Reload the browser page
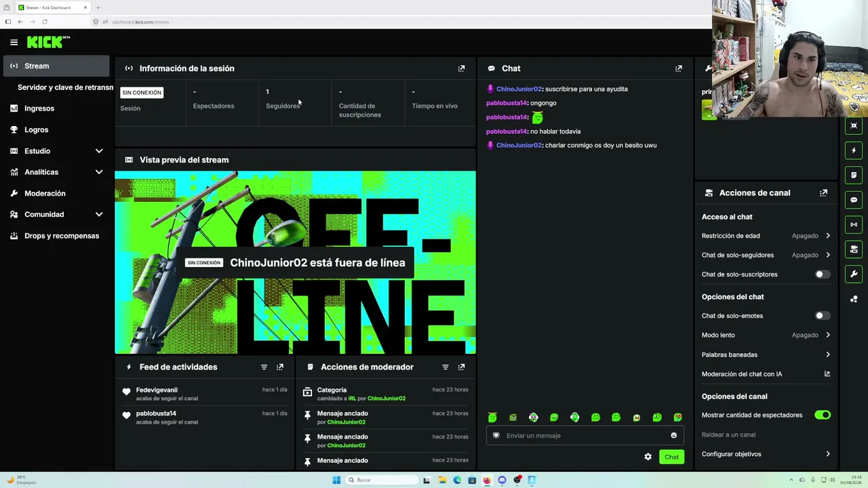The width and height of the screenshot is (868, 488). (45, 22)
